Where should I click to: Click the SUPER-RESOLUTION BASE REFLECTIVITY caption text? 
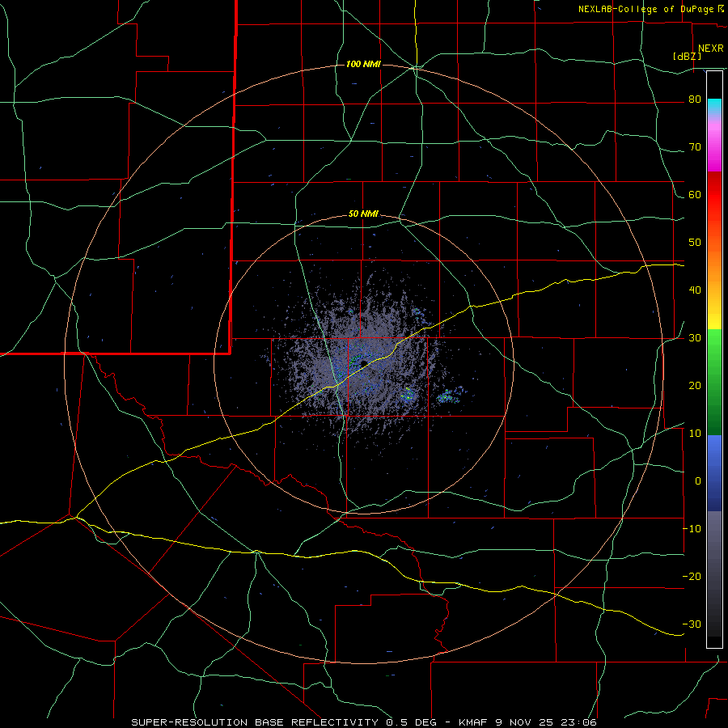(x=255, y=722)
